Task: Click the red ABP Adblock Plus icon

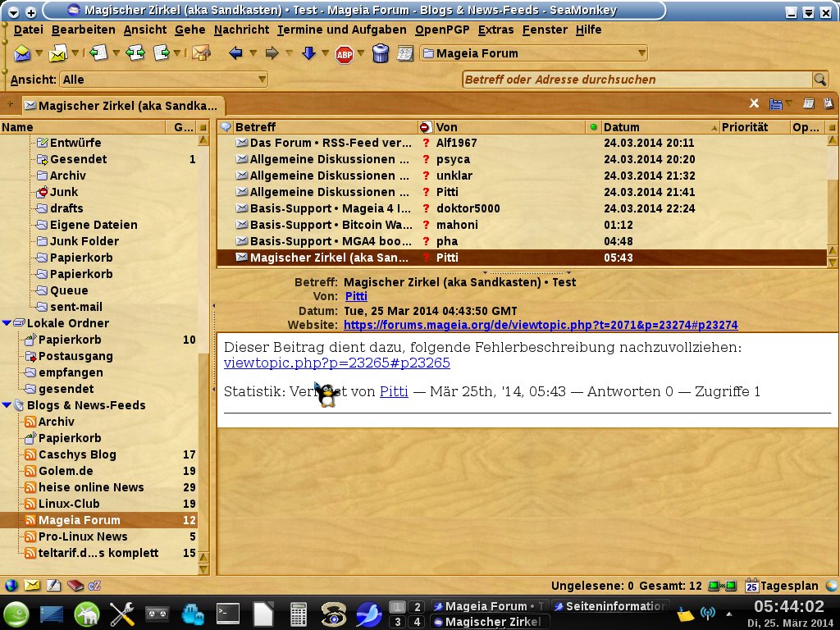Action: pyautogui.click(x=345, y=54)
